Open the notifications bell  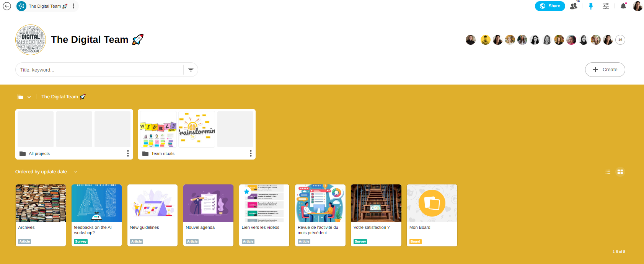pos(623,6)
